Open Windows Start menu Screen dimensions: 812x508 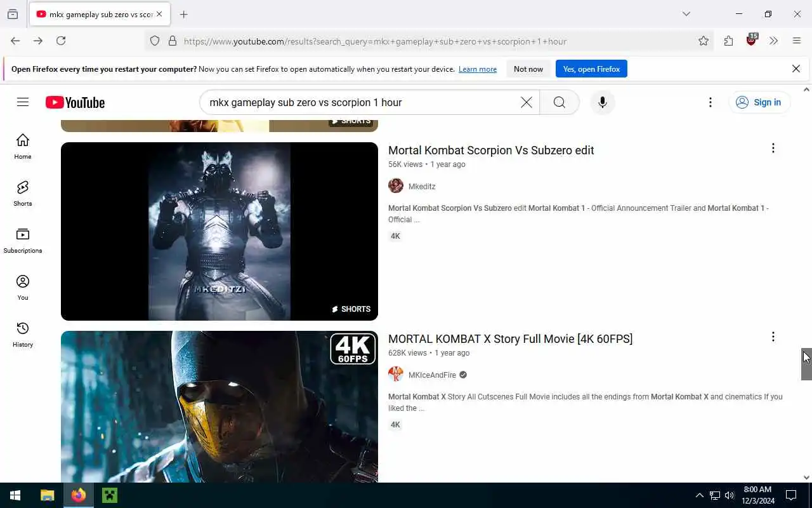coord(15,495)
